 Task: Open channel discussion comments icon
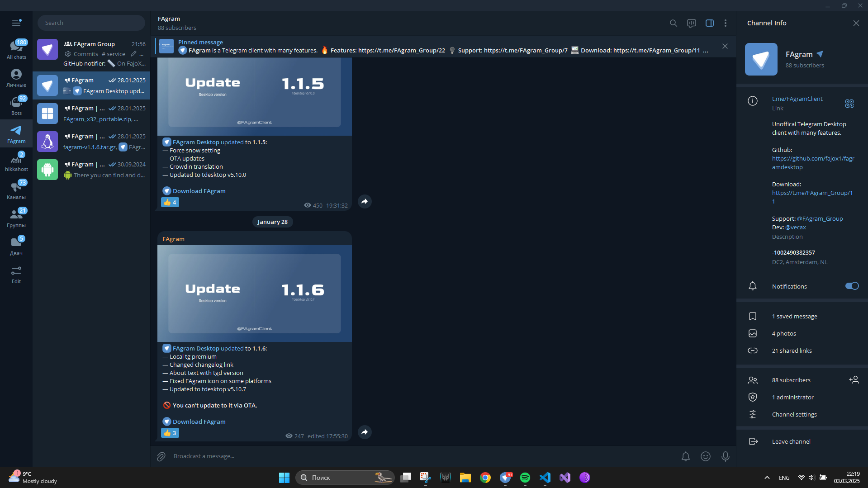pos(691,23)
